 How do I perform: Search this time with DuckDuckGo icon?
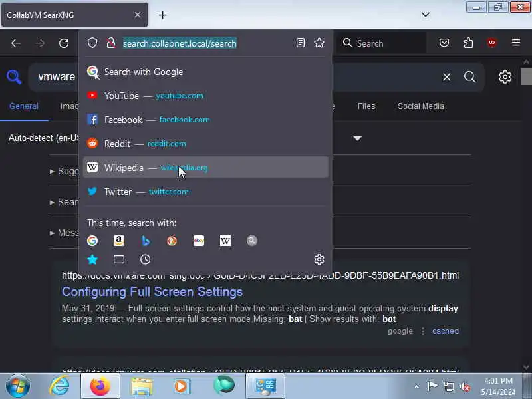(x=172, y=241)
